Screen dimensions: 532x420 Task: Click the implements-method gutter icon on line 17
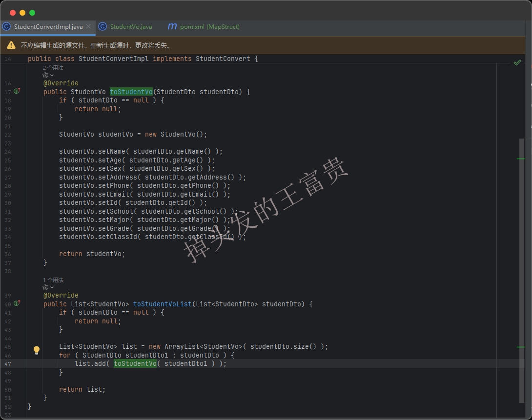(17, 91)
